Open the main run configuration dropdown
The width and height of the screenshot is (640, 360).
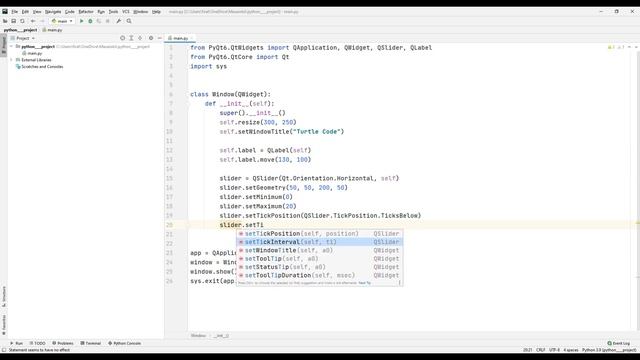[x=62, y=21]
